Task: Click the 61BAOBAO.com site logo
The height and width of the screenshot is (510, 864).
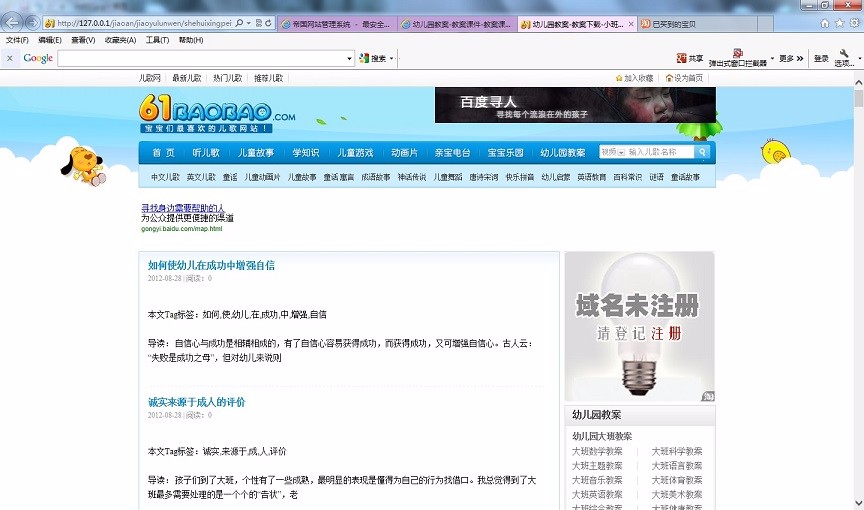Action: (217, 113)
